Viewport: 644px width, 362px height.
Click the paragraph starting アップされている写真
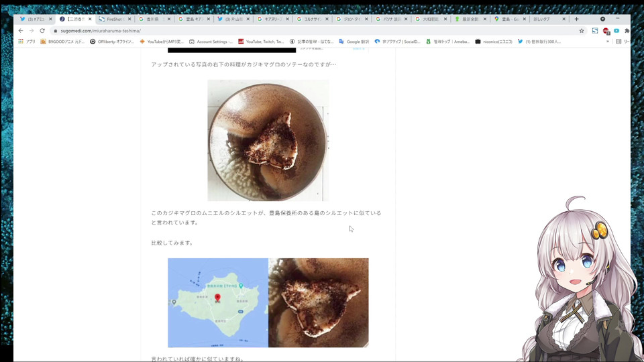tap(244, 64)
